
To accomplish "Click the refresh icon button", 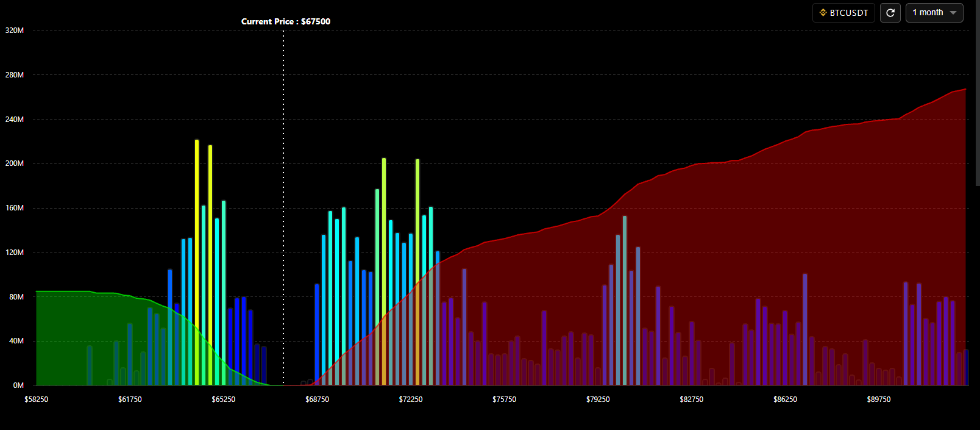I will (x=890, y=13).
